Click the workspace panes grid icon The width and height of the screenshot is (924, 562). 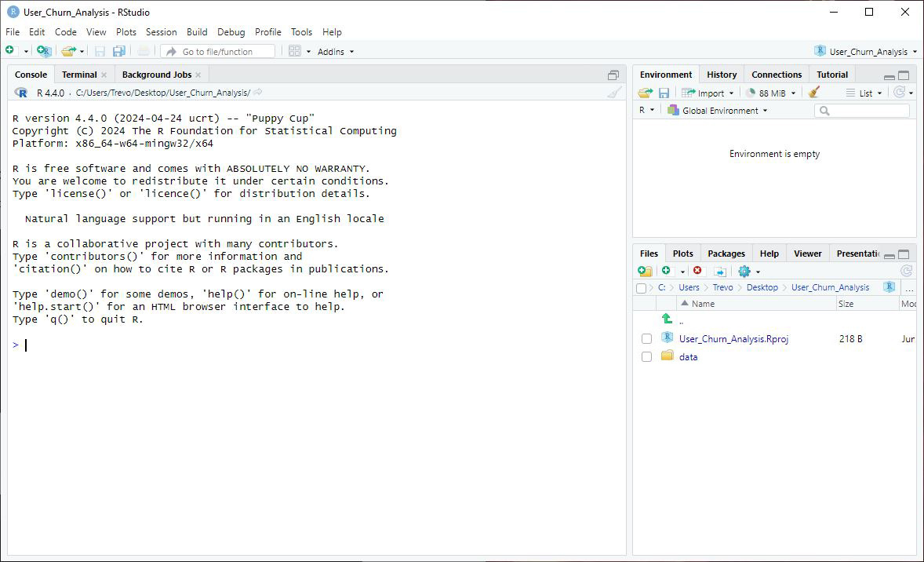coord(295,51)
